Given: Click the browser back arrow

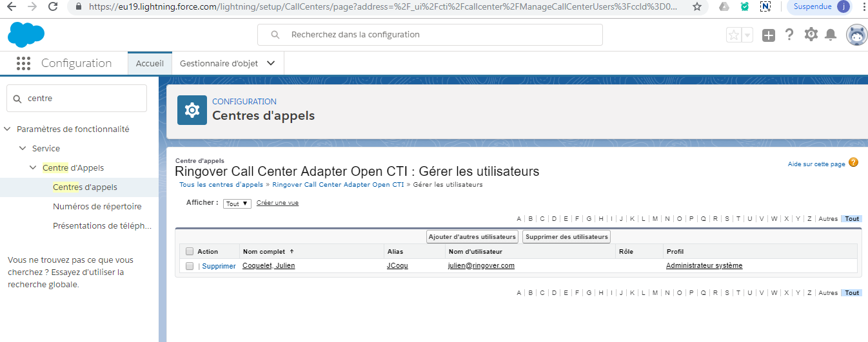Looking at the screenshot, I should (x=11, y=7).
